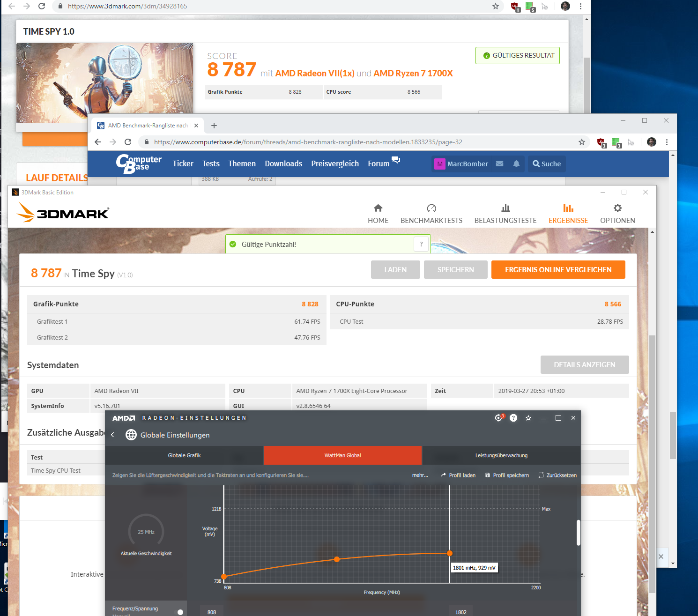Click GÜLTIGES RESULTAT badge
This screenshot has width=698, height=616.
click(x=518, y=55)
